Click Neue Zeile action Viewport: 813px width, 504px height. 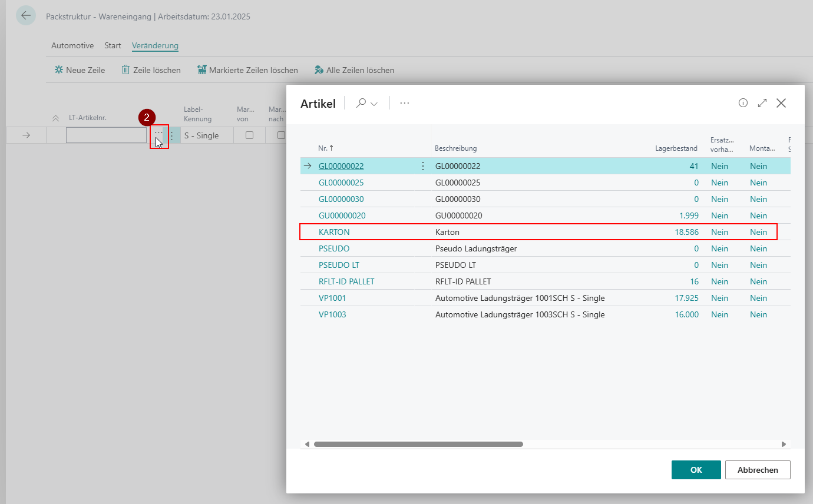coord(80,70)
